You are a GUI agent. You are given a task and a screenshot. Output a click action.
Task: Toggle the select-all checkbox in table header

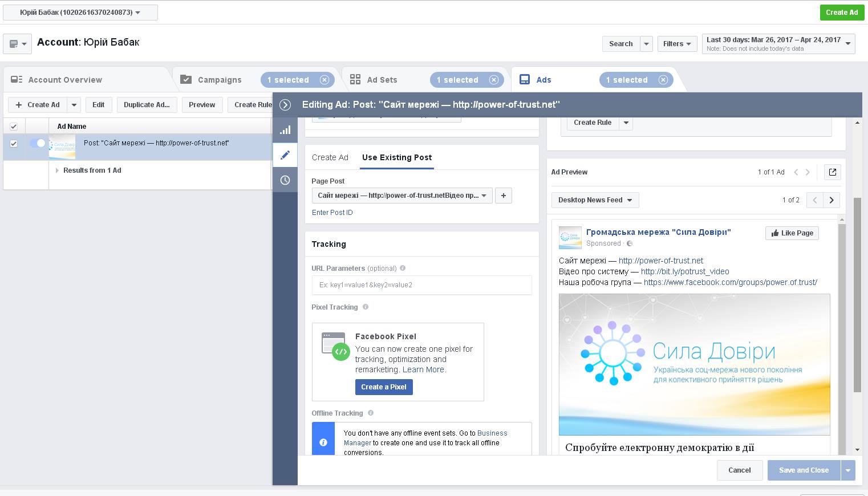14,127
